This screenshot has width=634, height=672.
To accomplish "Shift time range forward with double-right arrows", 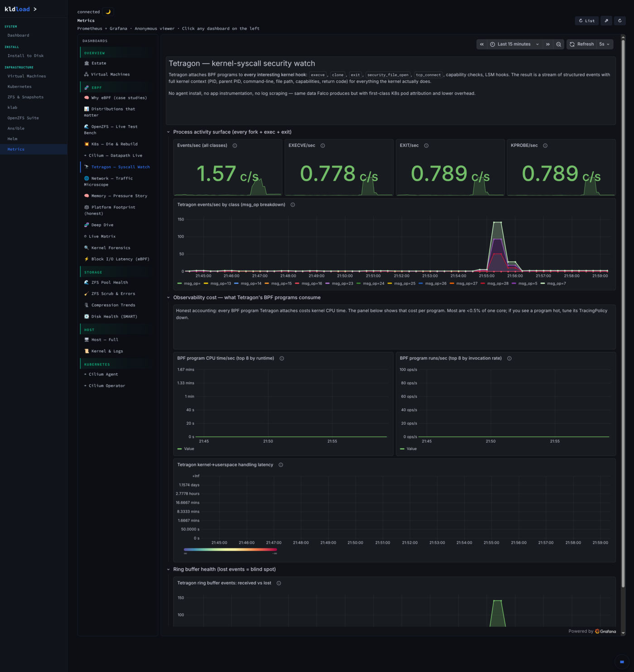I will click(548, 44).
